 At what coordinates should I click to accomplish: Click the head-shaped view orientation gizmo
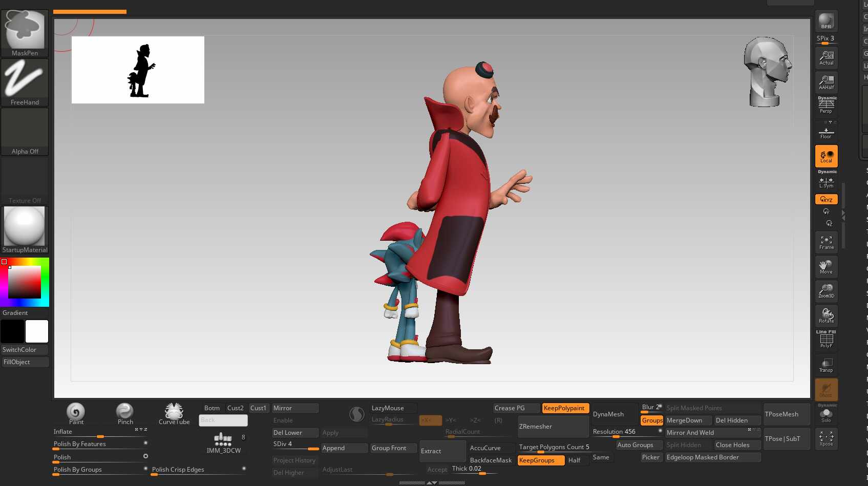(x=768, y=71)
